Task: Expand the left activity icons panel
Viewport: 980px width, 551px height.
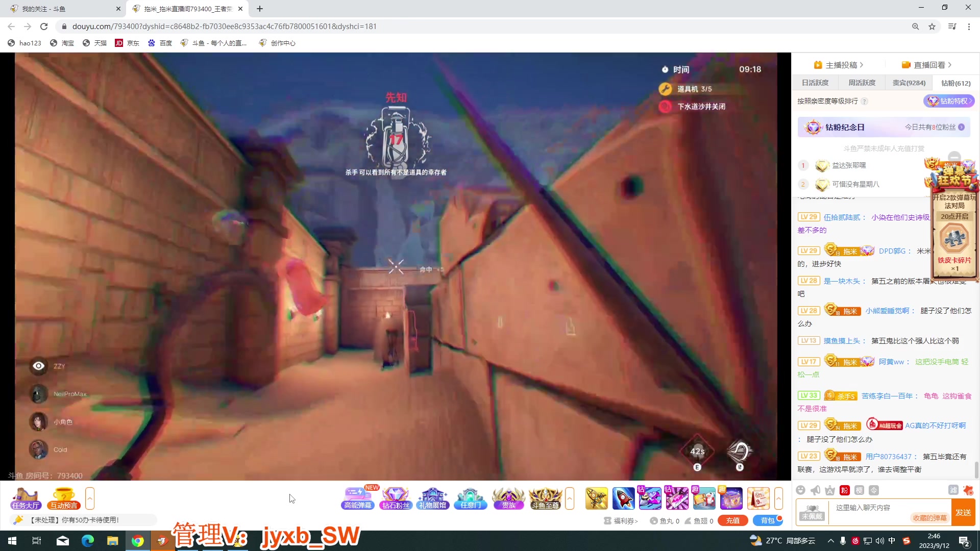Action: point(90,498)
